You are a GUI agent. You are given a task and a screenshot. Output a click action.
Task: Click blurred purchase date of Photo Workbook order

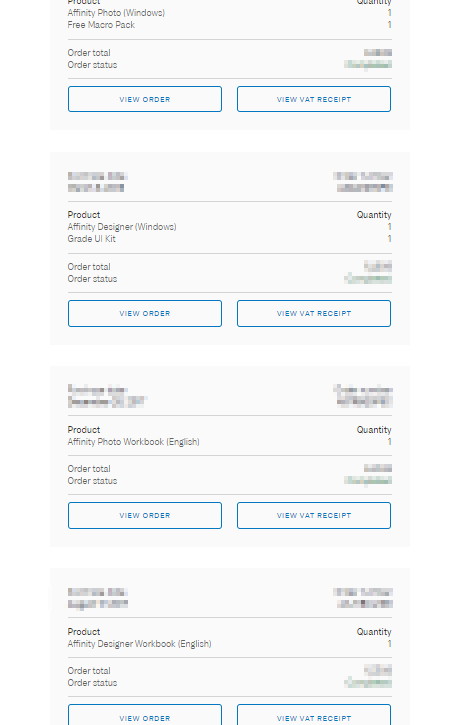(107, 401)
